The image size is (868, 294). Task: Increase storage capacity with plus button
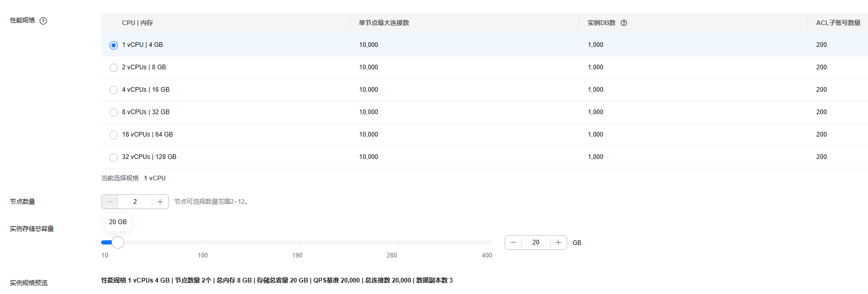pyautogui.click(x=558, y=242)
